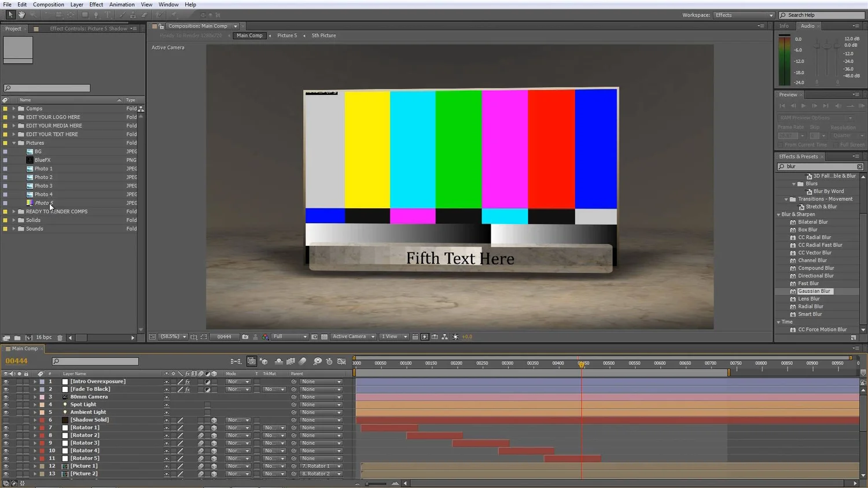Collapse the Pictures folder

click(13, 142)
